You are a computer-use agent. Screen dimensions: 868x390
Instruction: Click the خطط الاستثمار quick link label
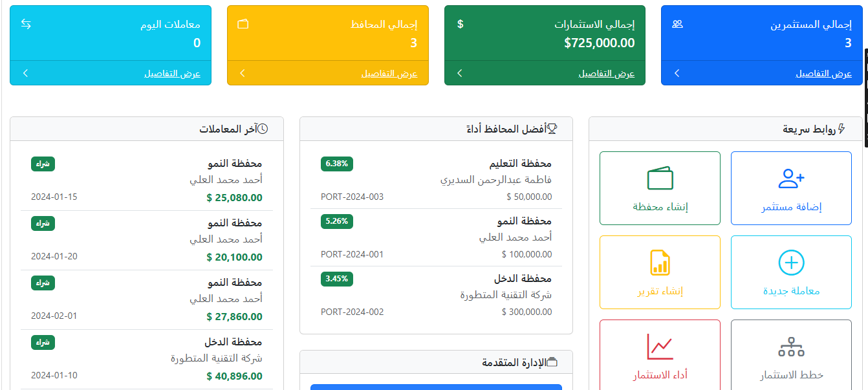tap(791, 375)
